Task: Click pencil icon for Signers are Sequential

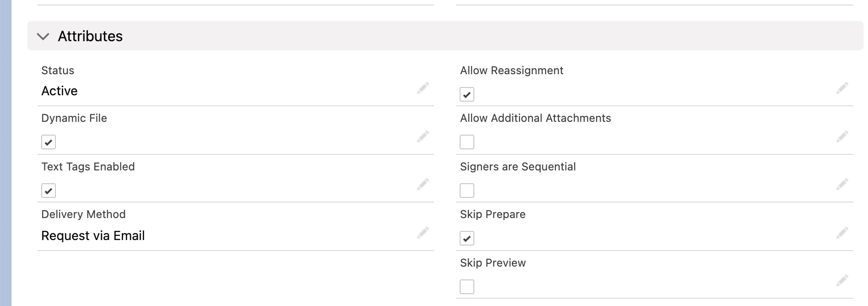Action: pos(842,184)
